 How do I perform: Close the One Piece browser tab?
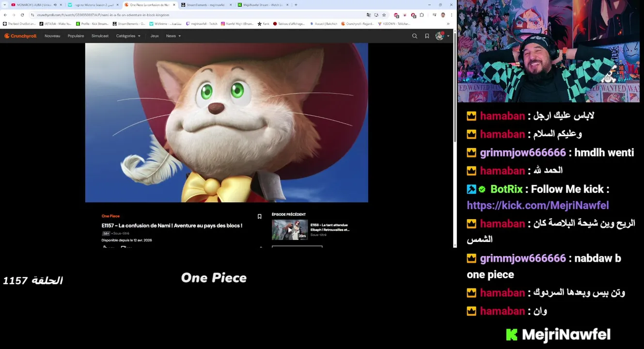tap(174, 5)
